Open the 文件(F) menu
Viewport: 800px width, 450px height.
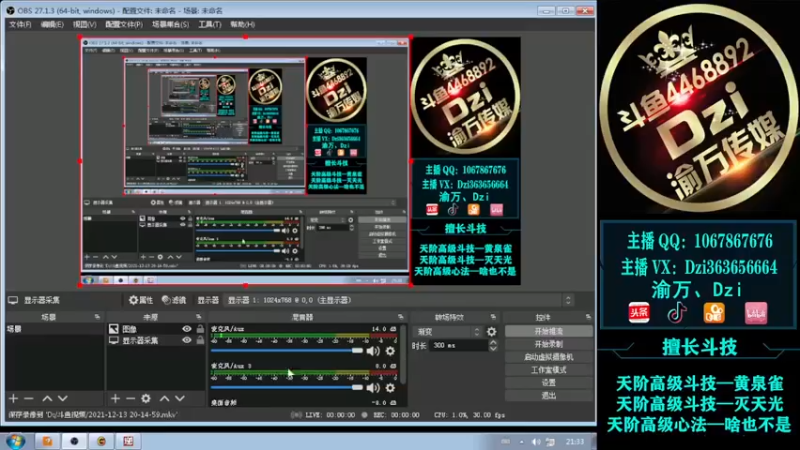click(20, 24)
